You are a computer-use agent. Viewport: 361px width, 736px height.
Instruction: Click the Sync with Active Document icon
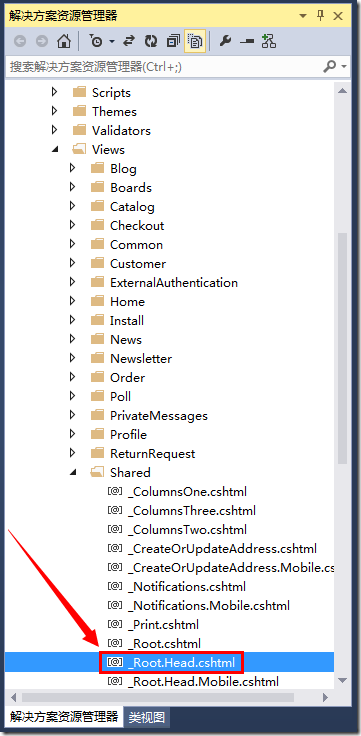coord(129,41)
